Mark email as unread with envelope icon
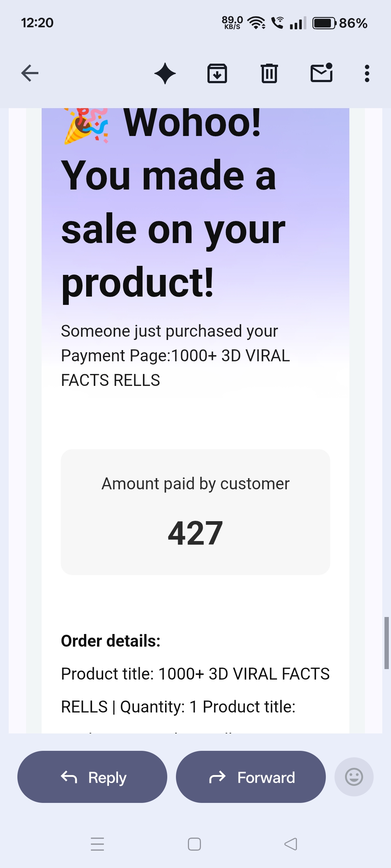Image resolution: width=391 pixels, height=868 pixels. point(321,73)
